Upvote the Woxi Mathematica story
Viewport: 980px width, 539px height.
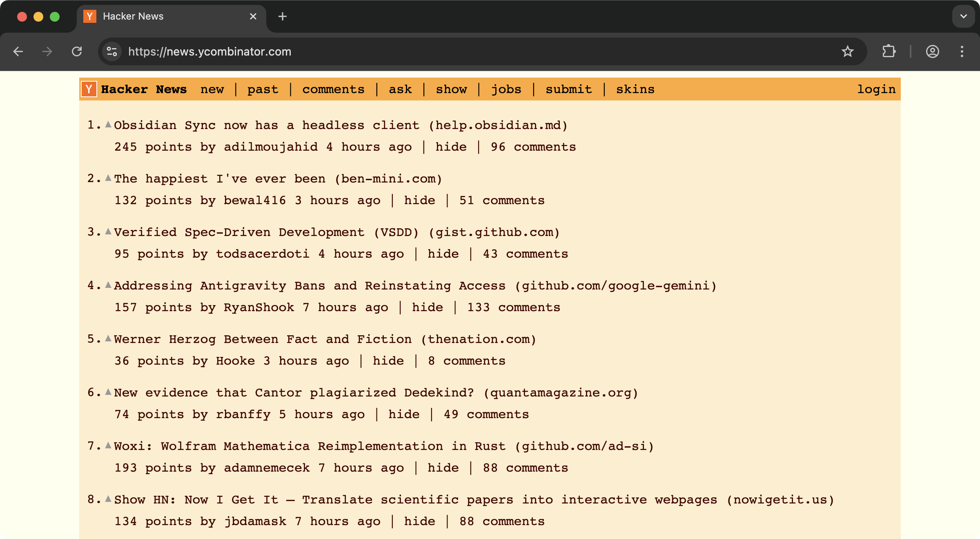pyautogui.click(x=108, y=445)
